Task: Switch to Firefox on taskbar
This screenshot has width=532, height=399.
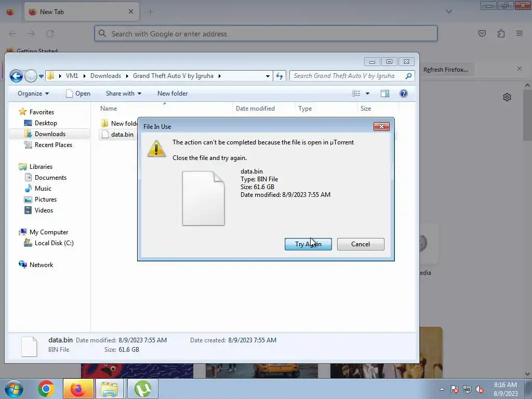Action: tap(78, 389)
